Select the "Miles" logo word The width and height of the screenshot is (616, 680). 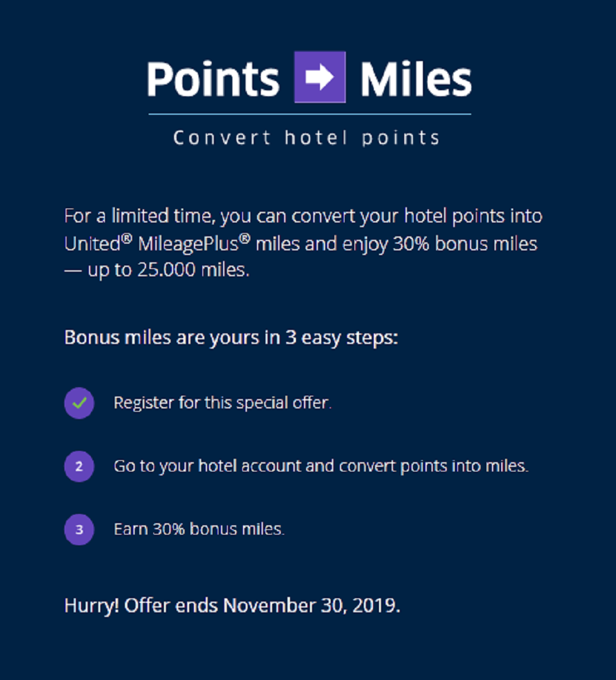coord(416,79)
